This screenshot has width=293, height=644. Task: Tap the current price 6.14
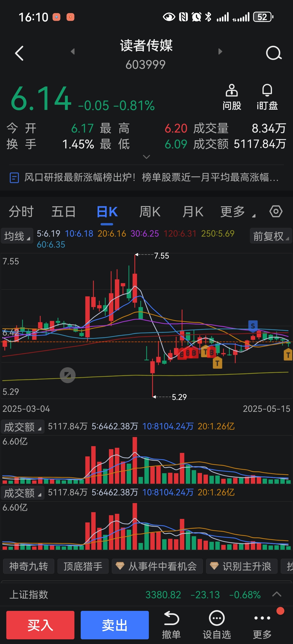(41, 98)
